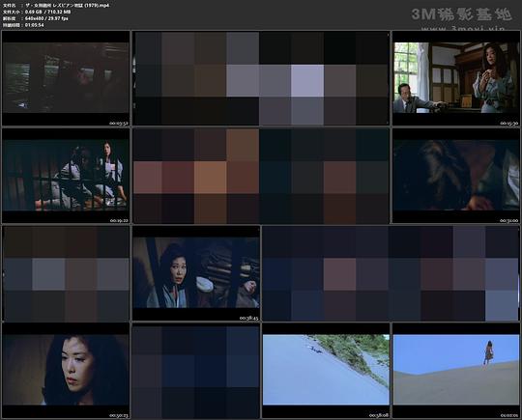Open sand slope with green bushes thumbnail

coord(326,371)
